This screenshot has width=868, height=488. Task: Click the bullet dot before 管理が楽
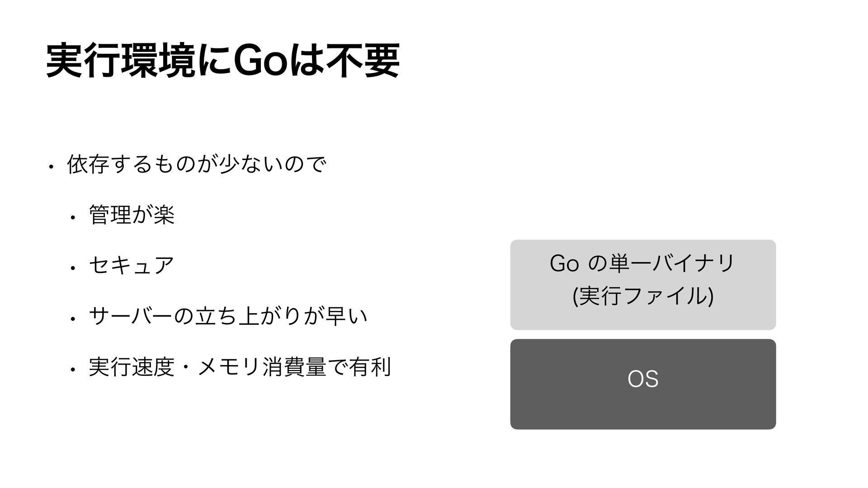click(71, 218)
